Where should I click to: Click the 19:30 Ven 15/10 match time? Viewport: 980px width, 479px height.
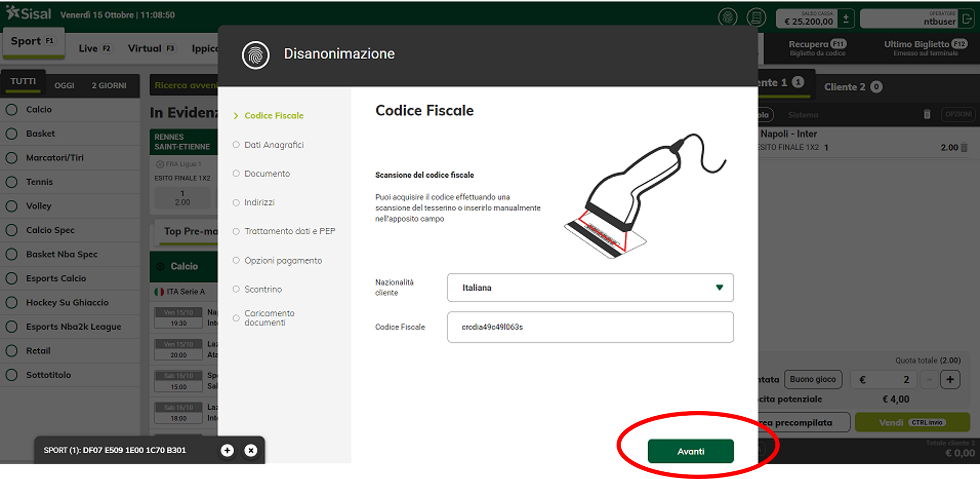[x=179, y=318]
